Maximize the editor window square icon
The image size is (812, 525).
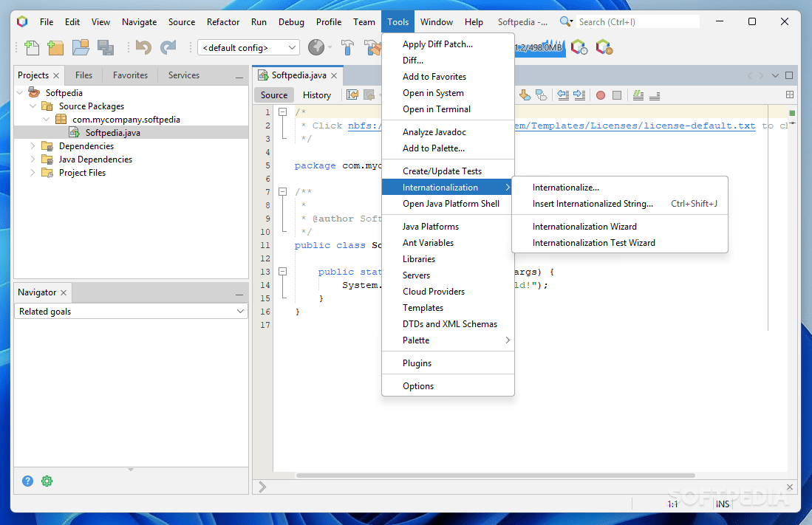[789, 75]
